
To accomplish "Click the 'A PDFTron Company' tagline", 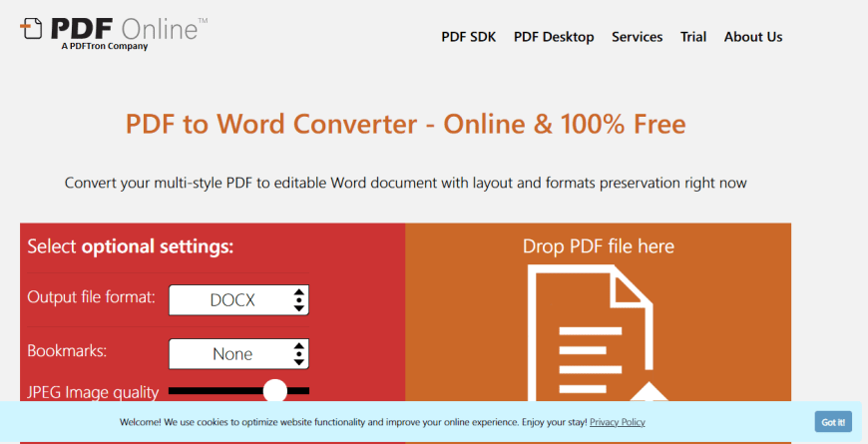I will 105,46.
